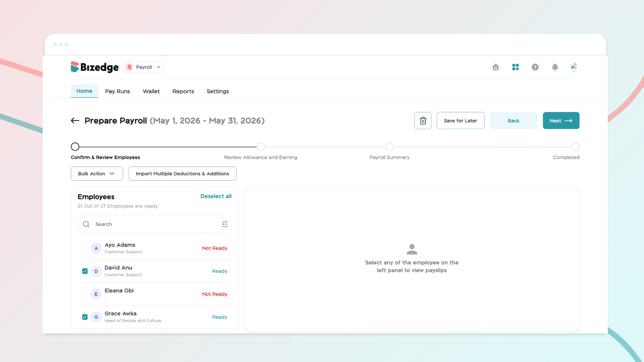Click Save for Later button
The image size is (644, 362).
pyautogui.click(x=461, y=121)
